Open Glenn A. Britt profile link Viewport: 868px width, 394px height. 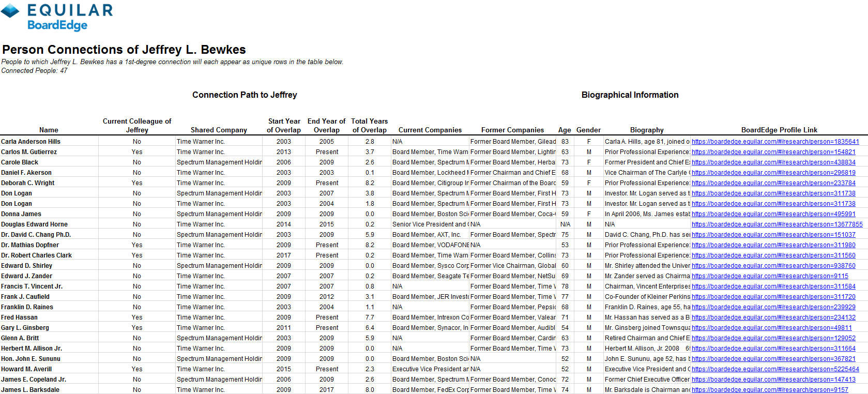click(x=773, y=338)
